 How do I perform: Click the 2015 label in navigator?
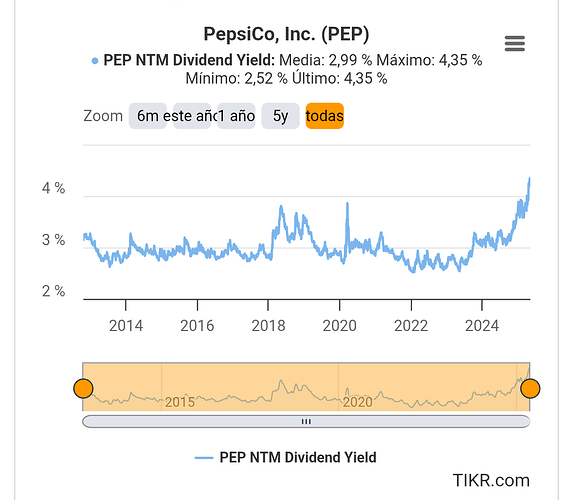coord(180,402)
